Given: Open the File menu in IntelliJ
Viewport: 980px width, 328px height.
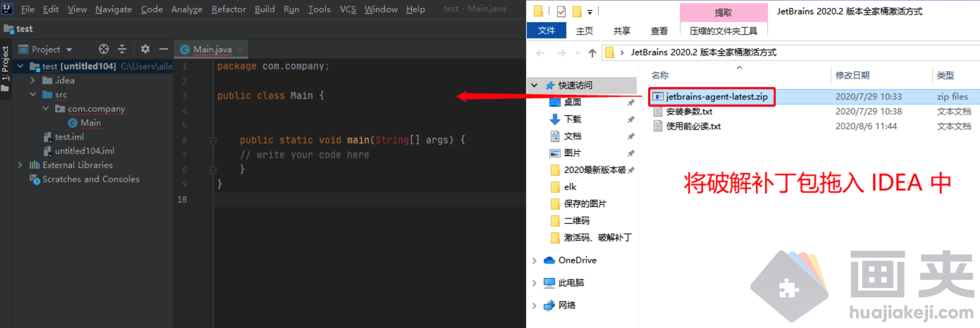Looking at the screenshot, I should [28, 9].
